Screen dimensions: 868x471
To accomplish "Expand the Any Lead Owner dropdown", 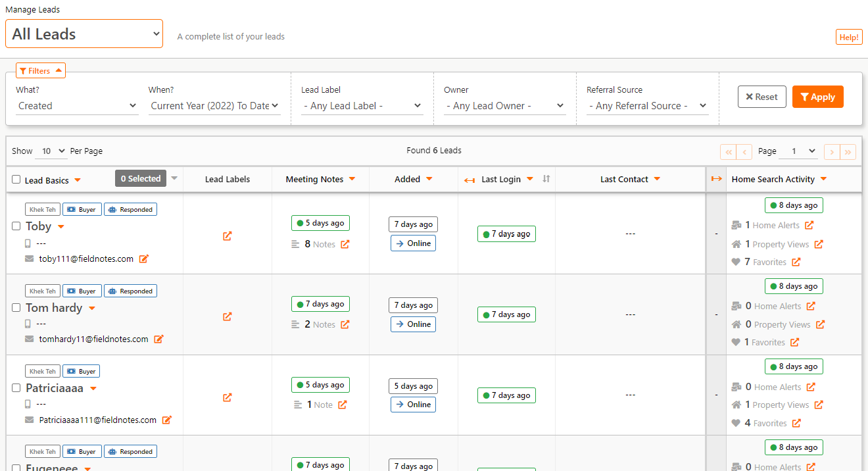I will coord(504,106).
